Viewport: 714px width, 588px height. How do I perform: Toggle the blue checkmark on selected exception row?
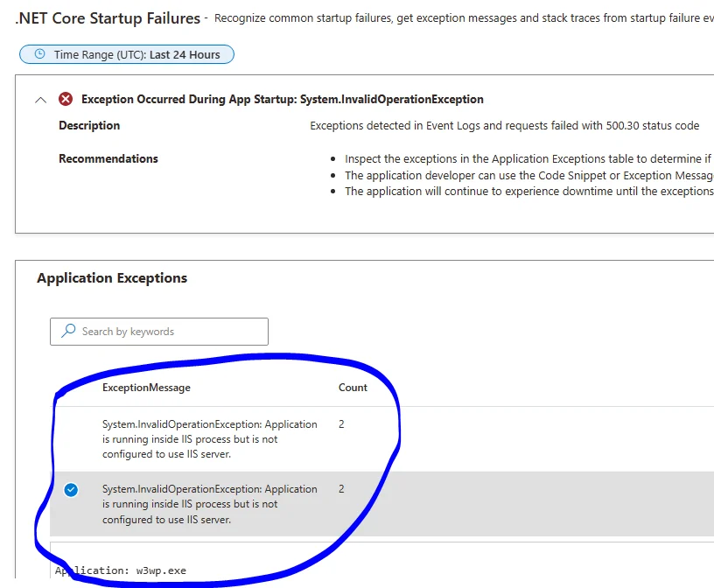(x=71, y=490)
